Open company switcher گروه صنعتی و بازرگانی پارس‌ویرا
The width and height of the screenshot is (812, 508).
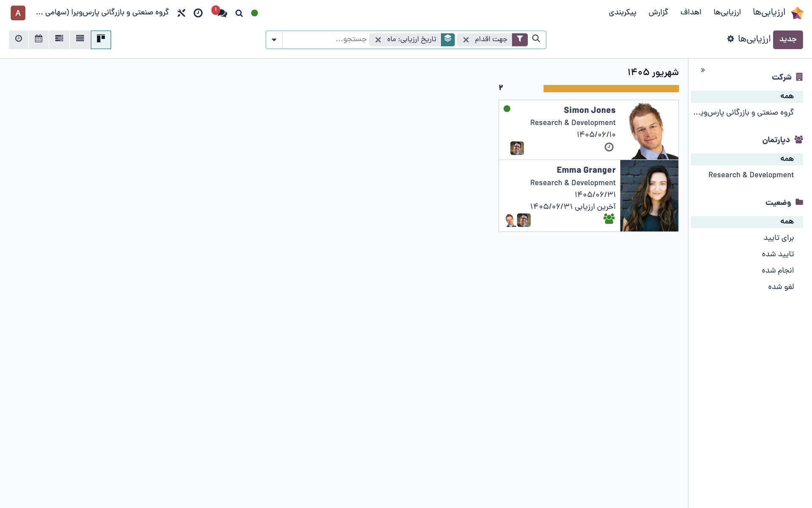point(103,12)
